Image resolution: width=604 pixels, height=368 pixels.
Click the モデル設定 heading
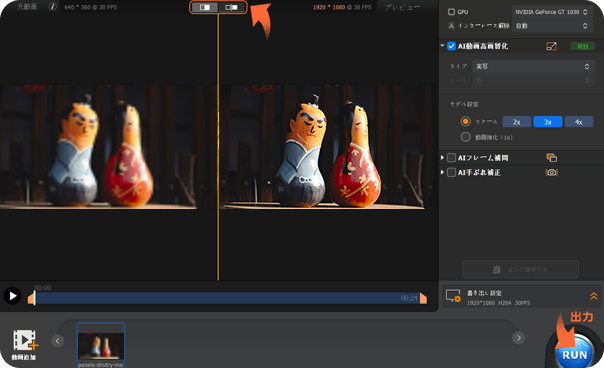[464, 104]
